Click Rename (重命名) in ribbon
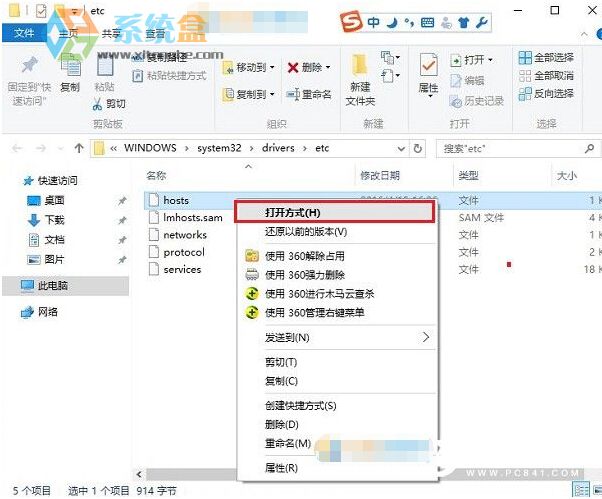Image resolution: width=602 pixels, height=499 pixels. 309,94
